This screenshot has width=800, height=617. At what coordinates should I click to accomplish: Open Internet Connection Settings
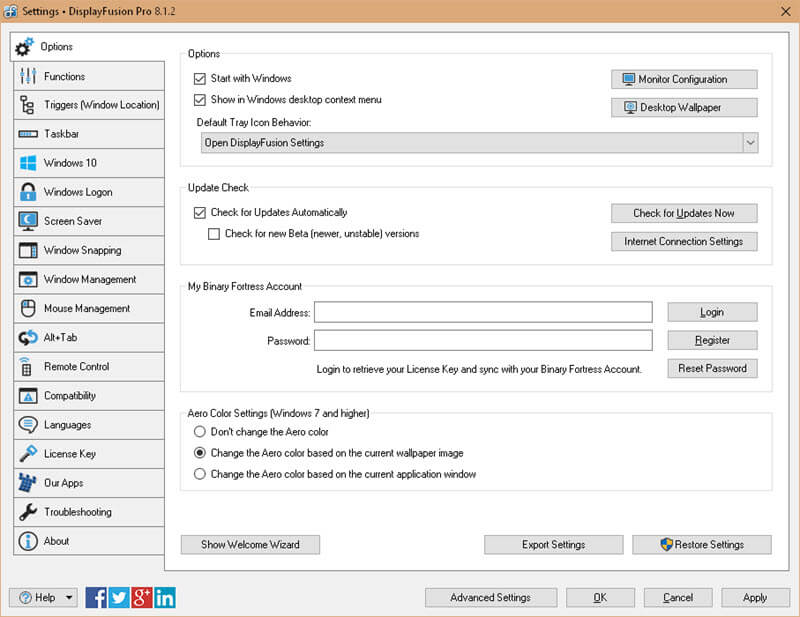(x=684, y=241)
